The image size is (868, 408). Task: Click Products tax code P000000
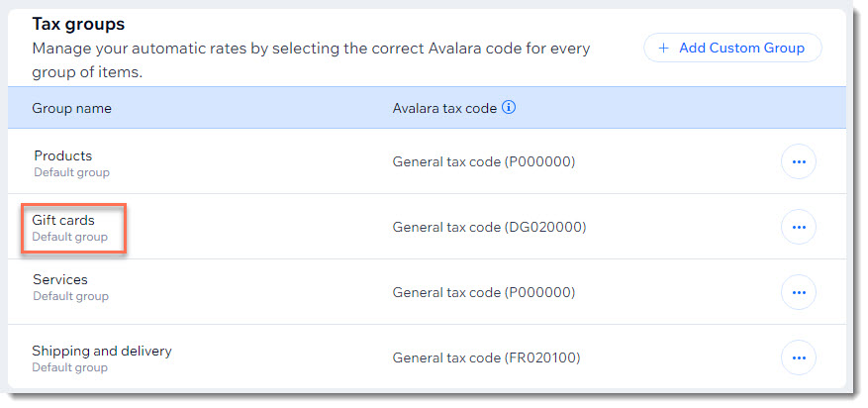(484, 161)
